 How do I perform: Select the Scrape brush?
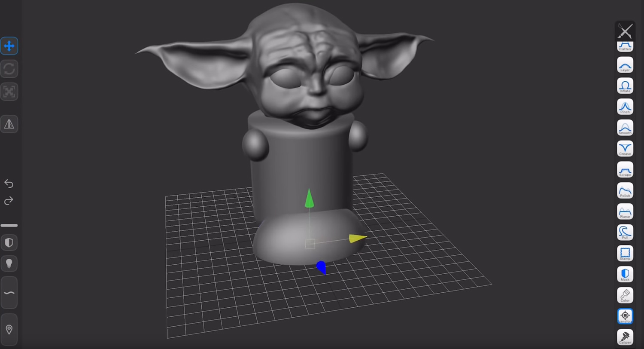(625, 170)
